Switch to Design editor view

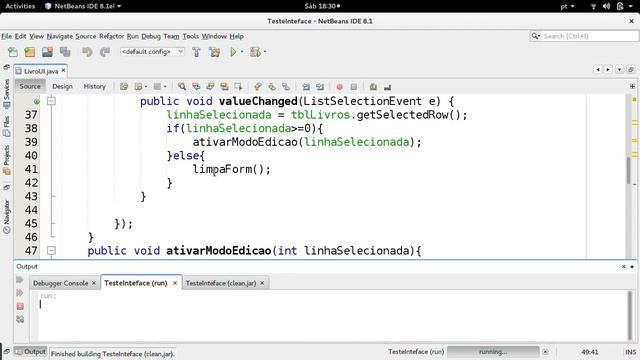click(x=62, y=87)
